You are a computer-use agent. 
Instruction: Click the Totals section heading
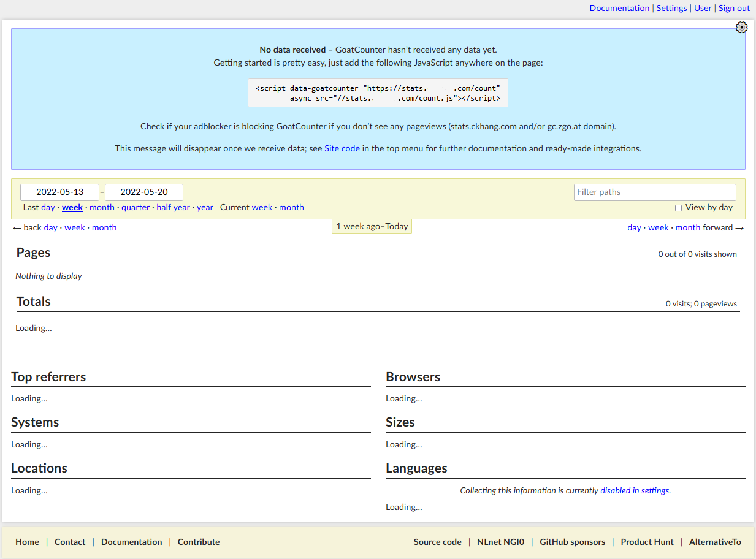click(x=34, y=302)
